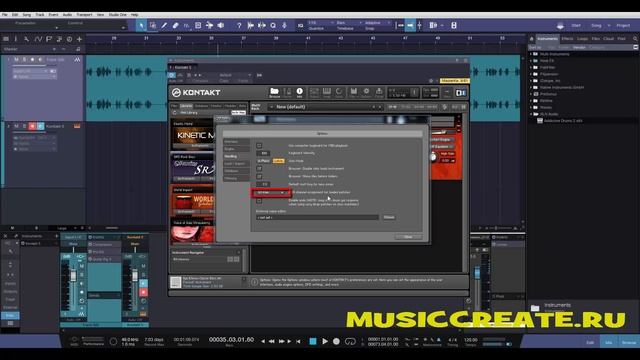Click Return to Zero in transport

[x=298, y=341]
